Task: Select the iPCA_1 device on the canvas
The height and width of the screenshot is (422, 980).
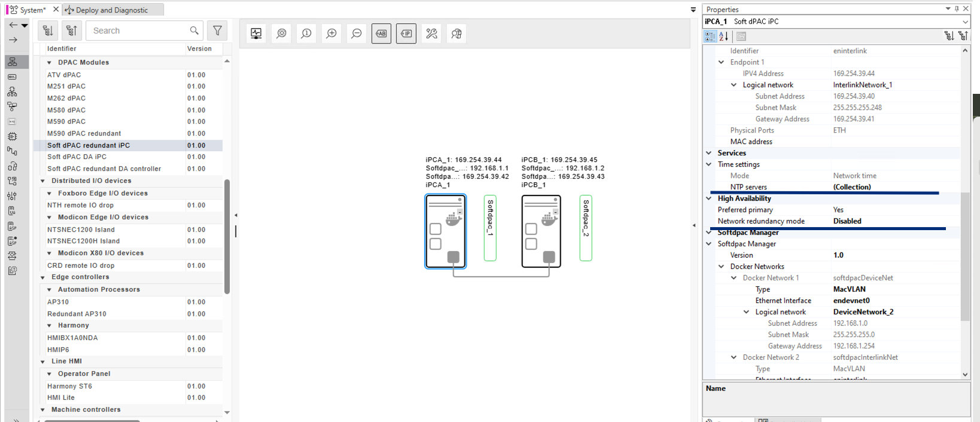Action: 446,231
